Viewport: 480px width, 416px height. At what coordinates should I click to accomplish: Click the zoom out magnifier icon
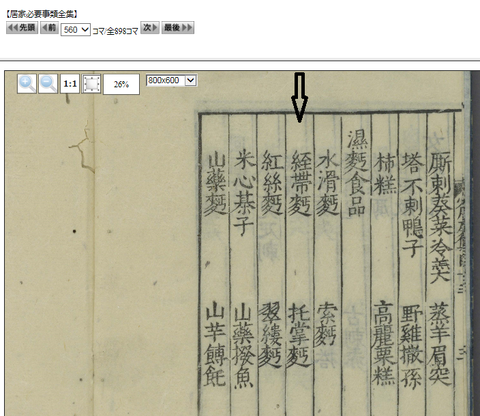pos(48,84)
